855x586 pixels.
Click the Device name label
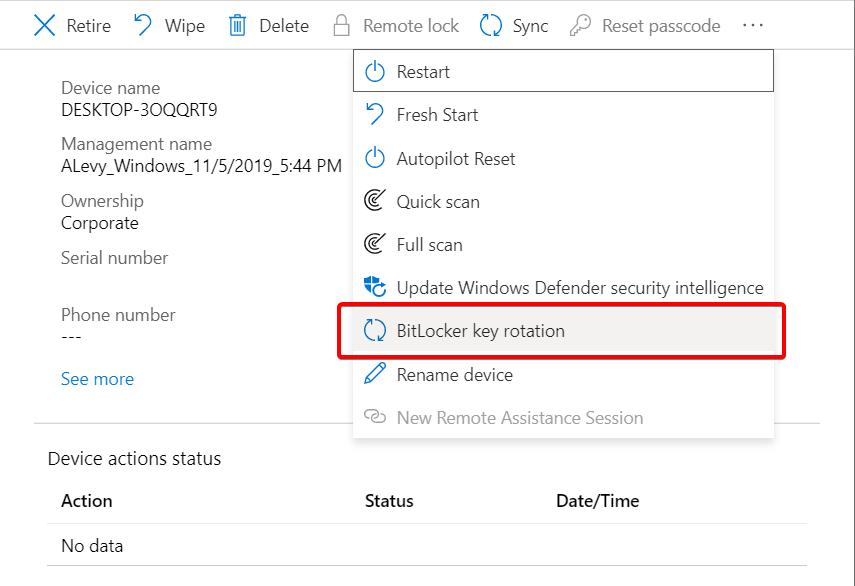(111, 88)
